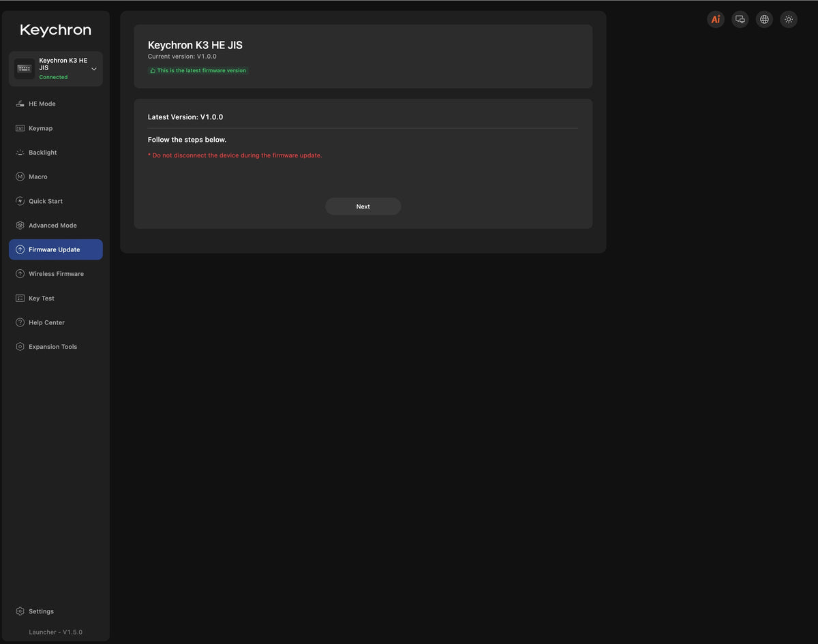This screenshot has width=818, height=644.
Task: Click the Latest Version: V1.0.0 text
Action: (x=185, y=117)
